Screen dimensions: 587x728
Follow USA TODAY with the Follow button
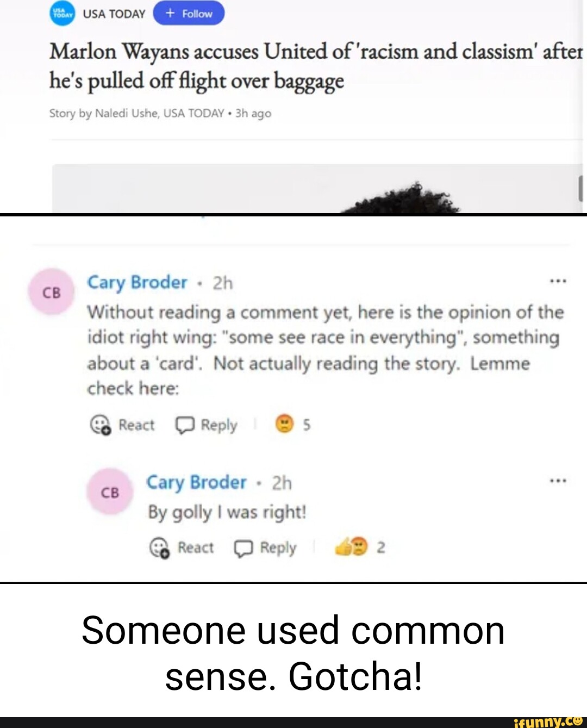(189, 14)
